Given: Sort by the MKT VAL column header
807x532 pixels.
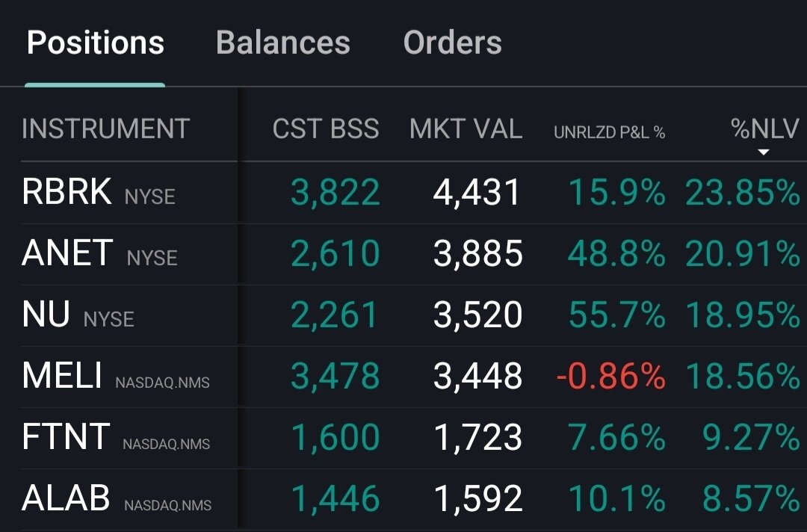Looking at the screenshot, I should pyautogui.click(x=466, y=129).
